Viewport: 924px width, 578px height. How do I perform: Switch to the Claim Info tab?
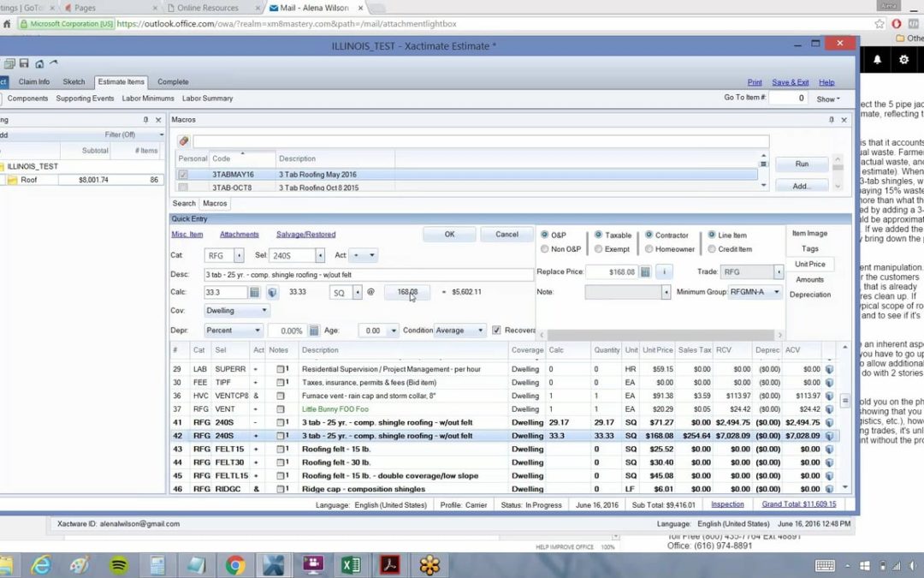pyautogui.click(x=34, y=82)
